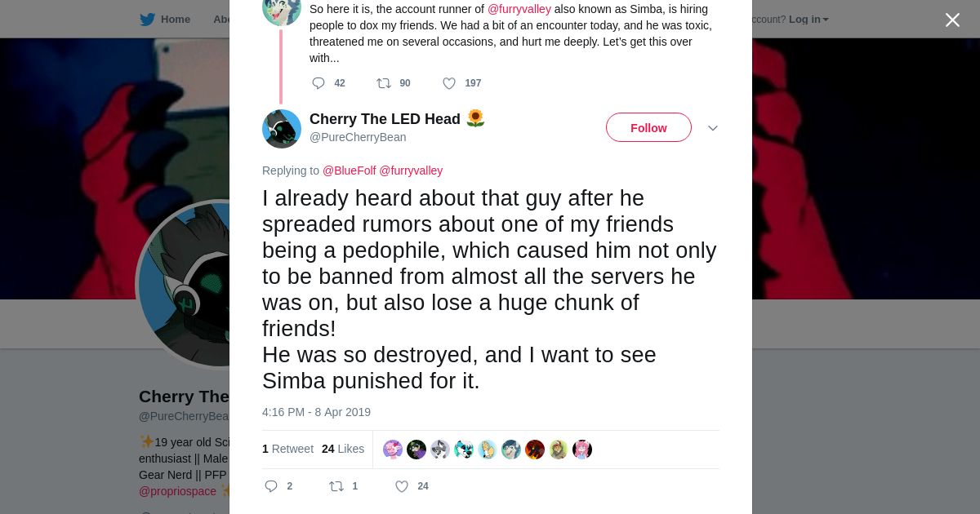Retweet the parent tweet with 90 retweets

tap(384, 83)
